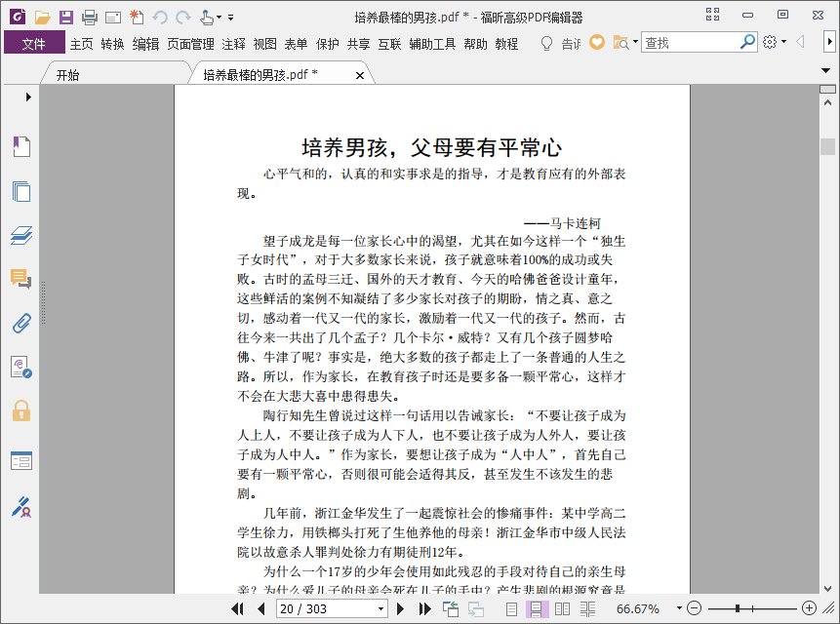Open the zoom percentage dropdown
840x624 pixels.
(679, 608)
